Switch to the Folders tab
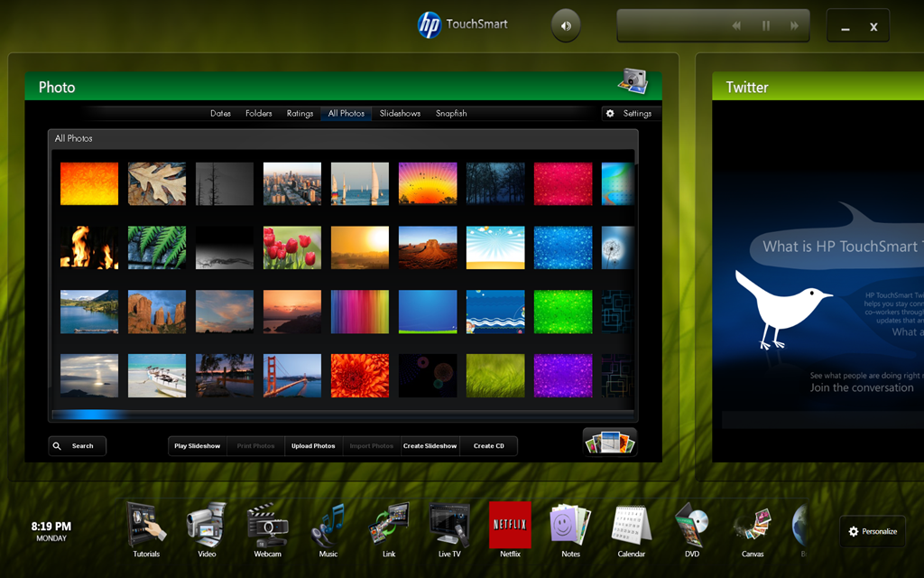The width and height of the screenshot is (924, 578). (x=259, y=113)
